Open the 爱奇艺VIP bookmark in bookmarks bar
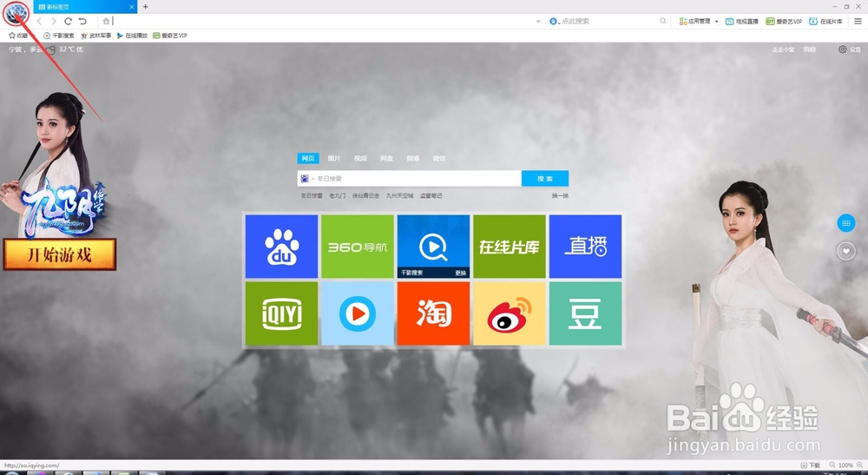 pos(170,36)
